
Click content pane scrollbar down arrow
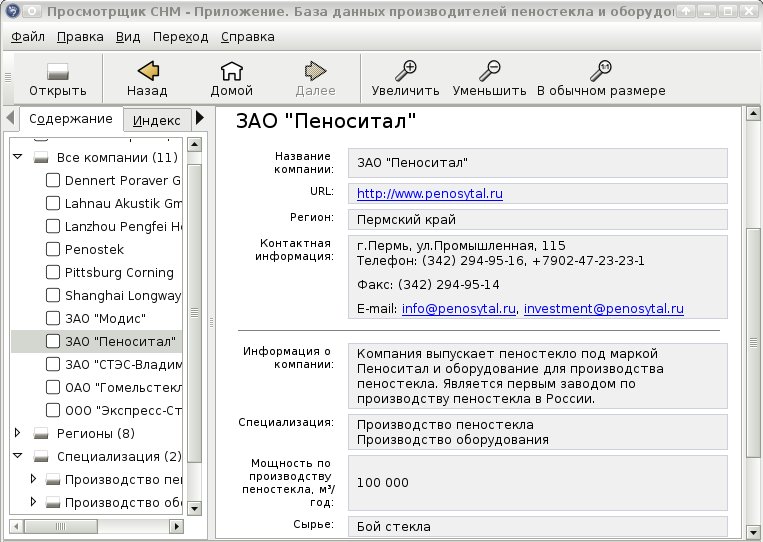[x=753, y=531]
